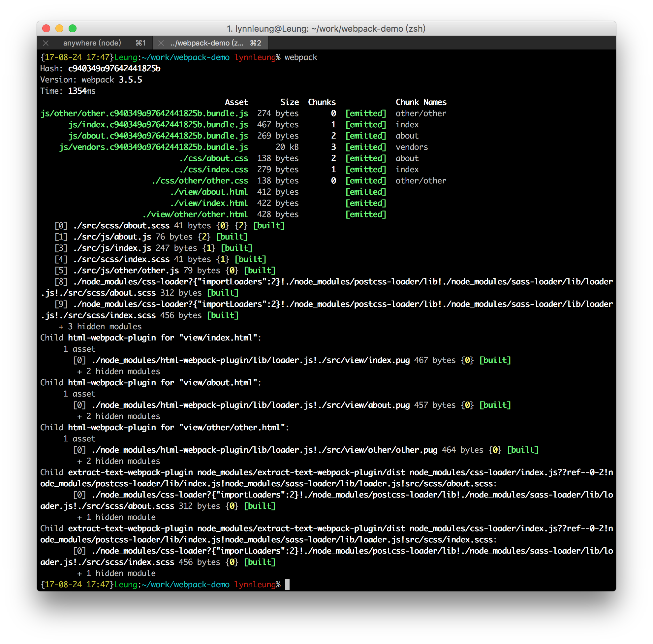Click the webpack version 3.5.5 text
Screen dimensions: 653x644
[x=130, y=80]
